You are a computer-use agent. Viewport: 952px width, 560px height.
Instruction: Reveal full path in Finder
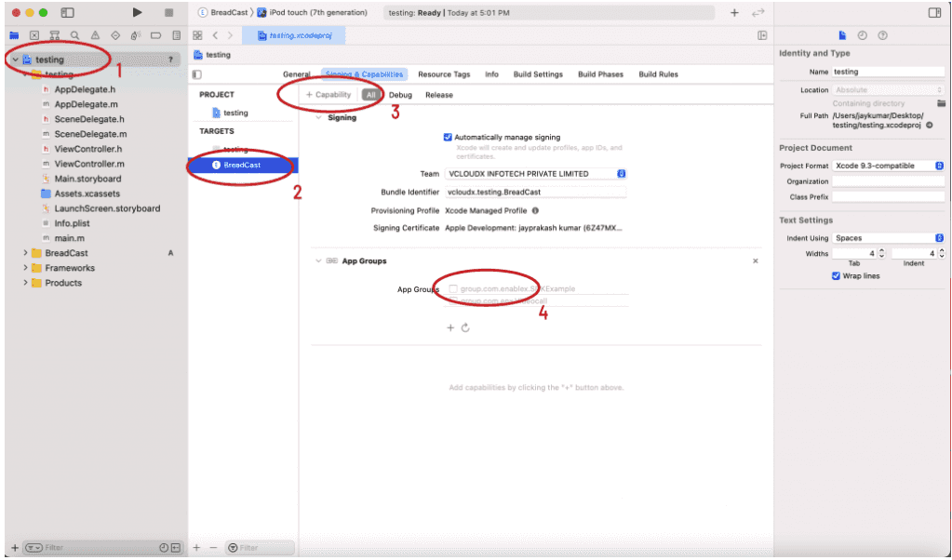tap(930, 125)
